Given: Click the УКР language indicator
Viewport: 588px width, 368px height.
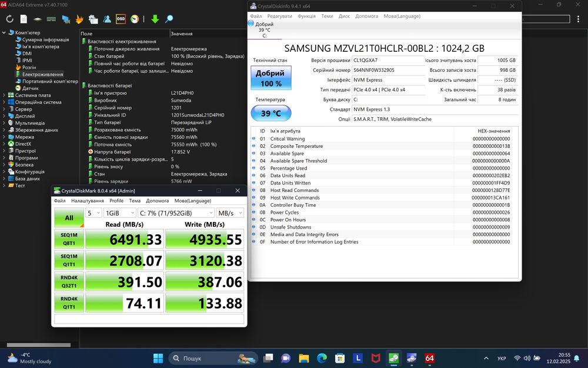Looking at the screenshot, I should point(502,358).
